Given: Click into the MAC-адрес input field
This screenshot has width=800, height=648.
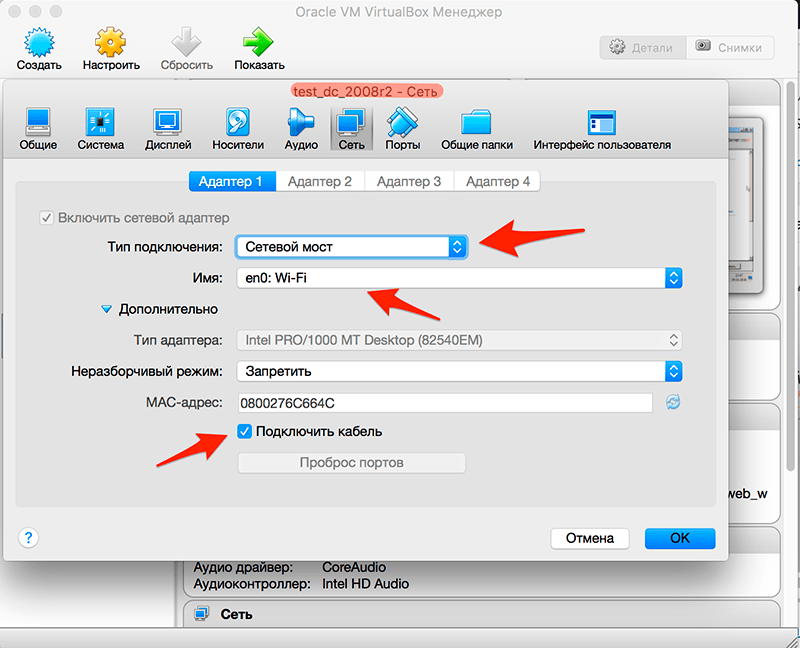Looking at the screenshot, I should pyautogui.click(x=445, y=403).
